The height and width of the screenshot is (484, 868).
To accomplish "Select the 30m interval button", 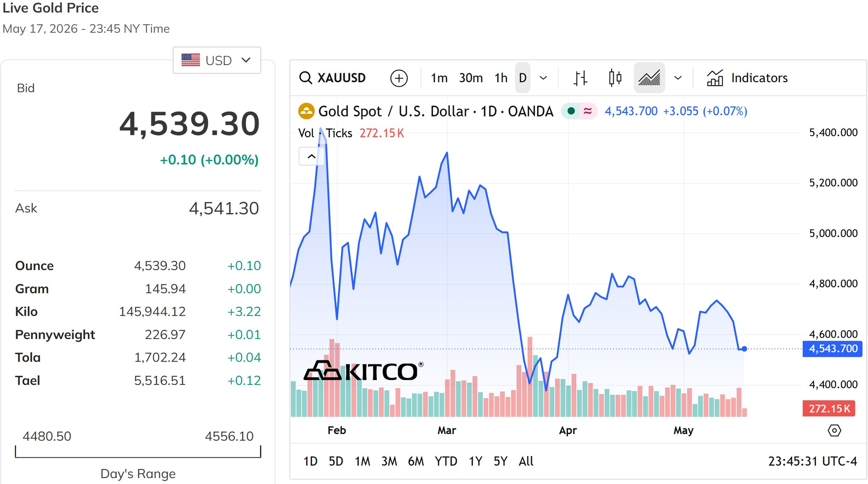I will (471, 78).
